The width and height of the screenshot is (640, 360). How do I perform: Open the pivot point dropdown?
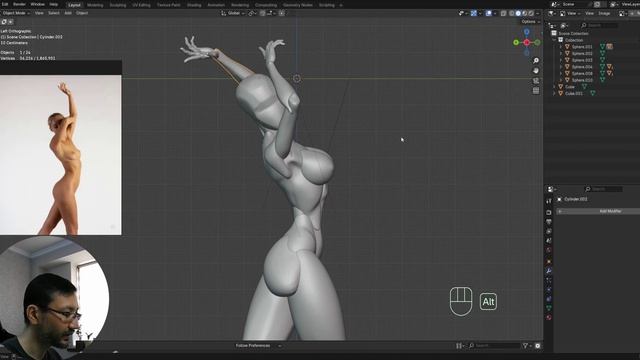[x=252, y=13]
